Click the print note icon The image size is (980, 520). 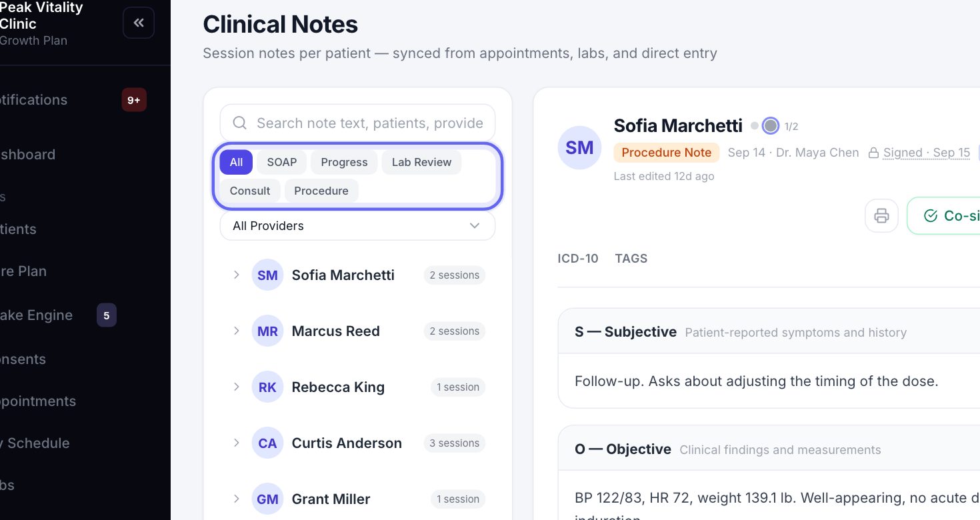coord(881,215)
